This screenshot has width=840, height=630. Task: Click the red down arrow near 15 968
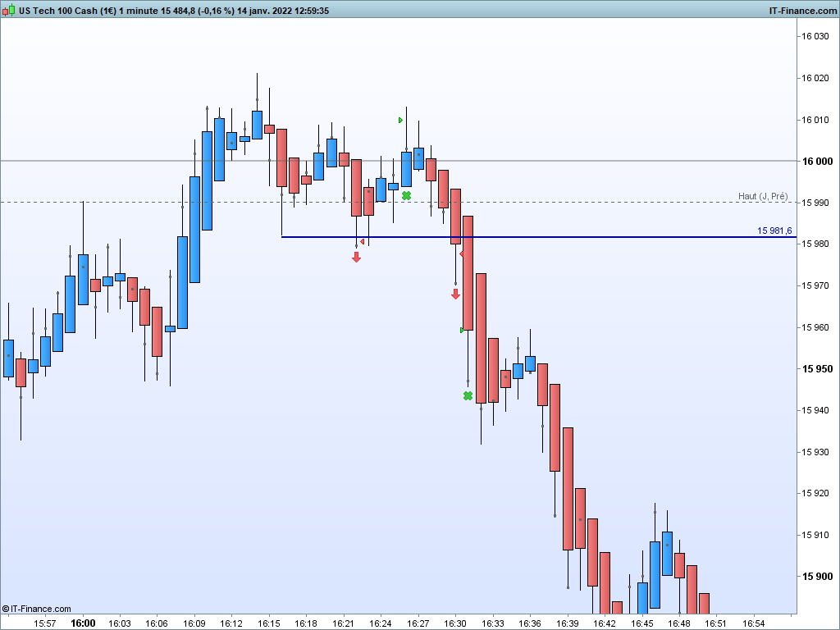click(x=455, y=294)
